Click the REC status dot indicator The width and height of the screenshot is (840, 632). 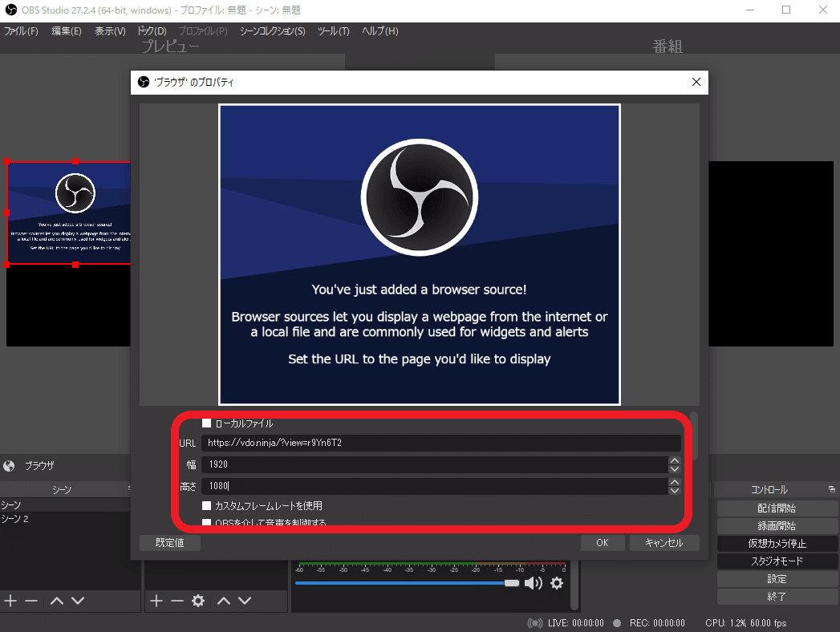[x=617, y=623]
